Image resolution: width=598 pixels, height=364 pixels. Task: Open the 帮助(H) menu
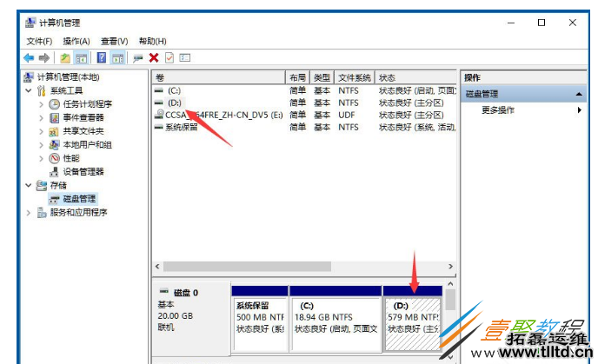[153, 41]
